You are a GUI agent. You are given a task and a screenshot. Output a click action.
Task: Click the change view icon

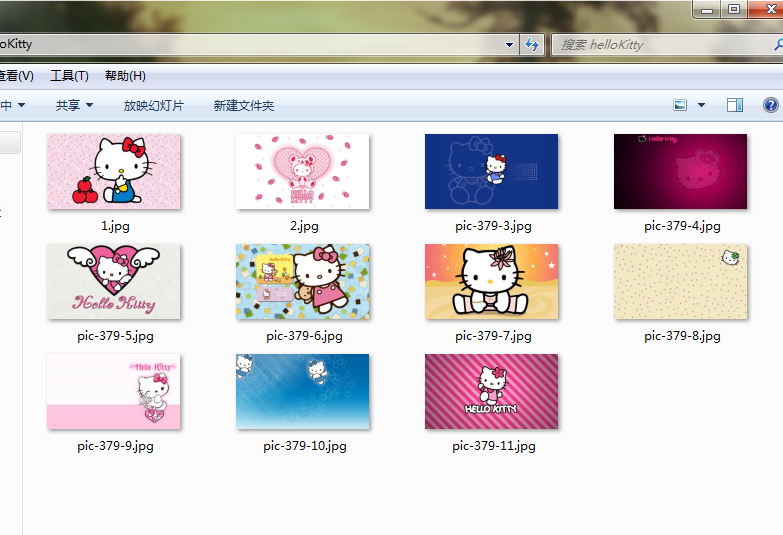pyautogui.click(x=680, y=105)
